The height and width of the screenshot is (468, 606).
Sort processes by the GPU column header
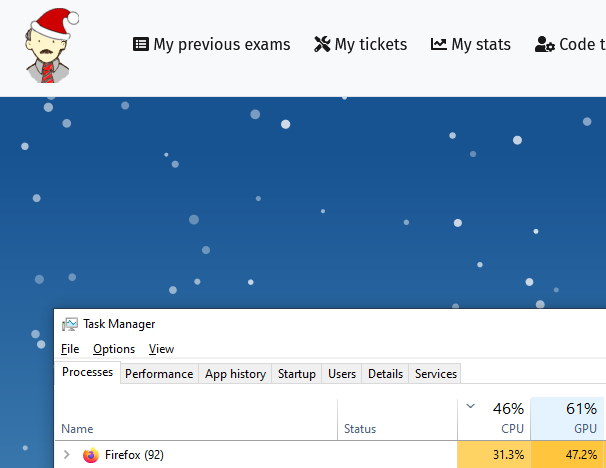(567, 419)
